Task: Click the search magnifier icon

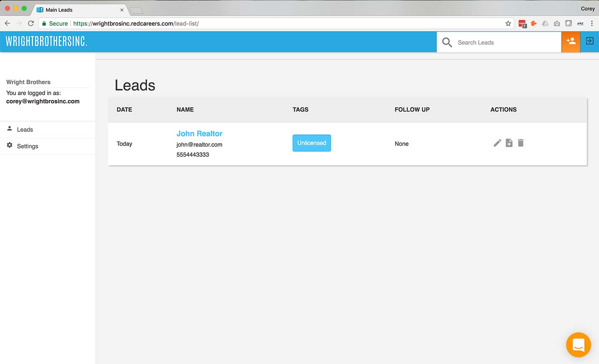Action: [447, 42]
